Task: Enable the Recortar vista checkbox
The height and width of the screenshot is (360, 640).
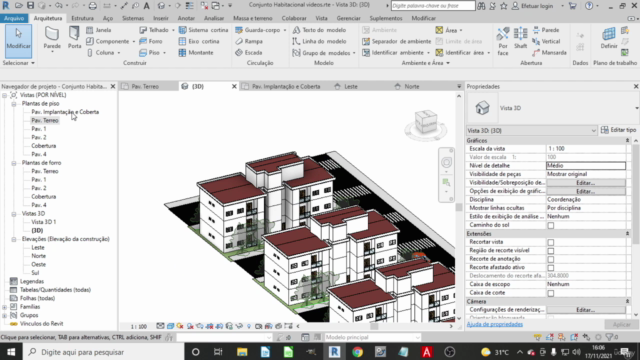Action: (551, 242)
